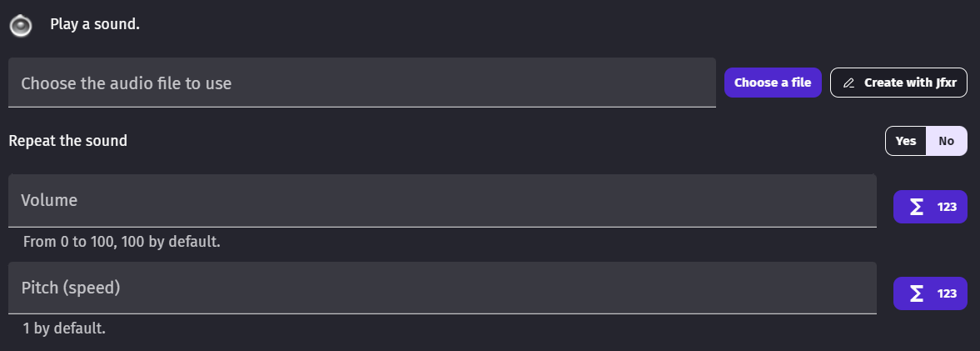Set Repeat the sound to No
Image resolution: width=980 pixels, height=351 pixels.
pyautogui.click(x=947, y=141)
